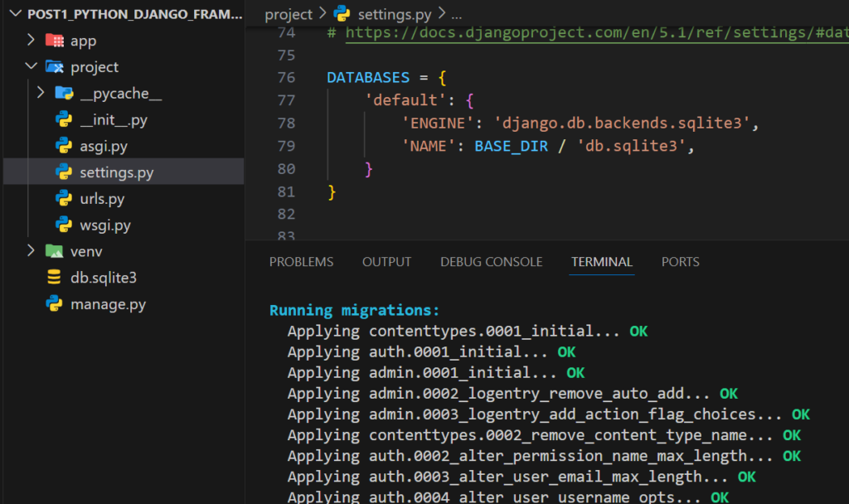849x504 pixels.
Task: Click the contenttypes.0001_initial terminal line
Action: 468,332
